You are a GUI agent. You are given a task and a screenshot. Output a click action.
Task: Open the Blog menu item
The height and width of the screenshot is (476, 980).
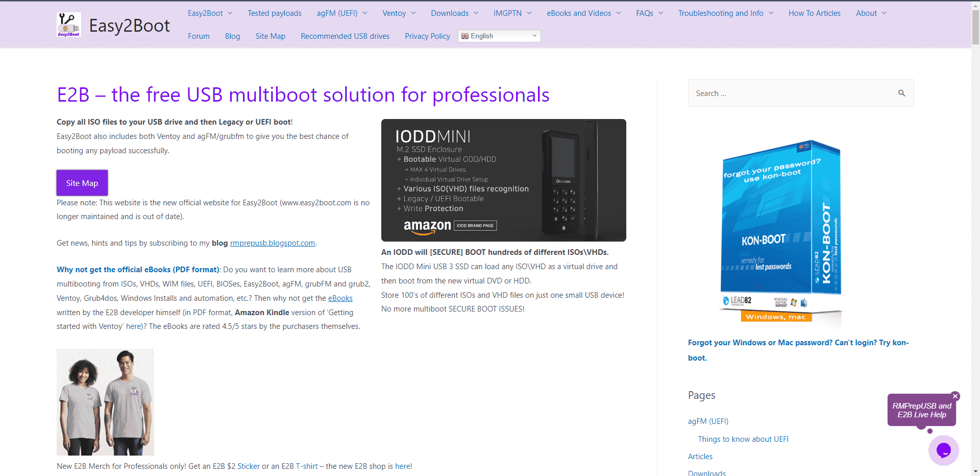(233, 36)
